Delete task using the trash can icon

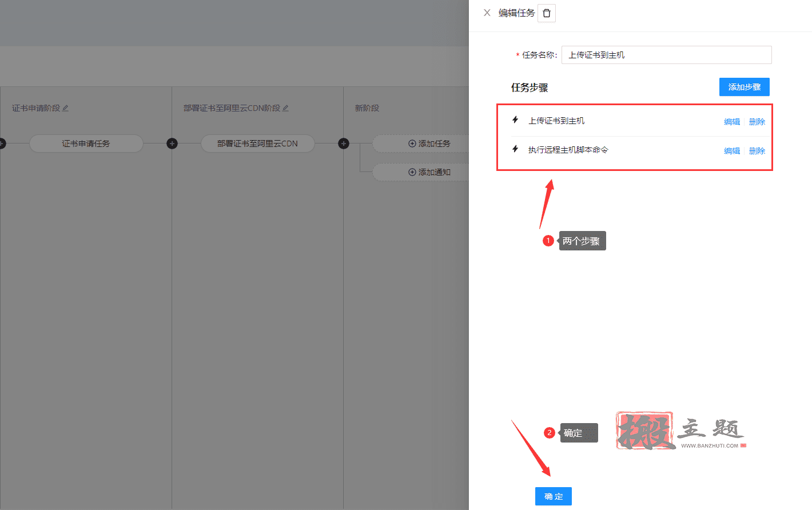pyautogui.click(x=547, y=13)
